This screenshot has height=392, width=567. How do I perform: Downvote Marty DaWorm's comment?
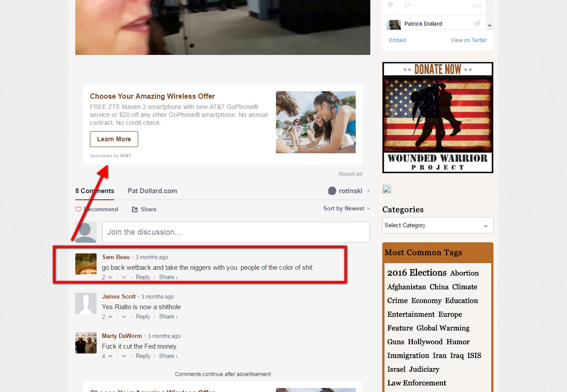coord(124,356)
